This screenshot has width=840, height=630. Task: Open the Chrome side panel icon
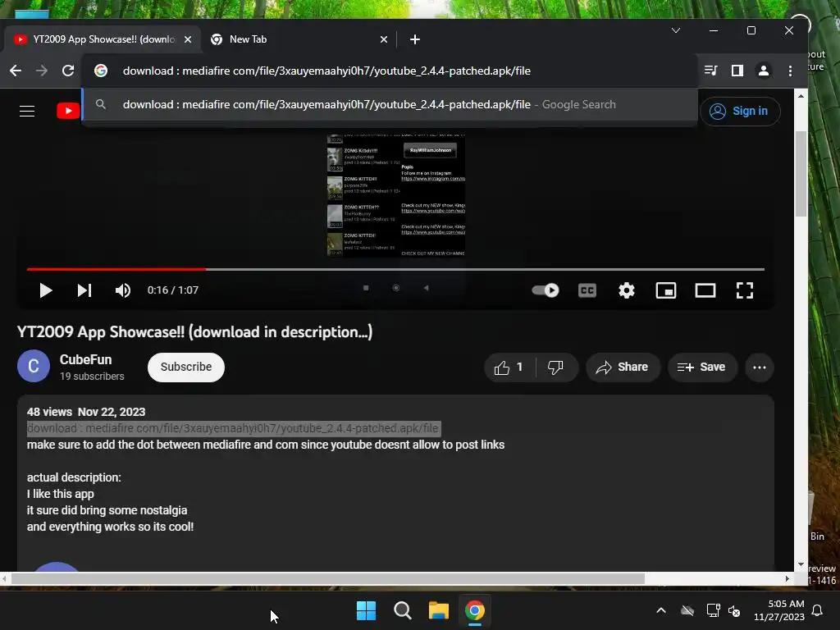(x=737, y=71)
